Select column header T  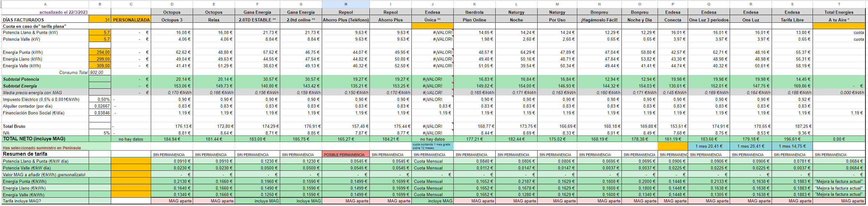[x=839, y=4]
